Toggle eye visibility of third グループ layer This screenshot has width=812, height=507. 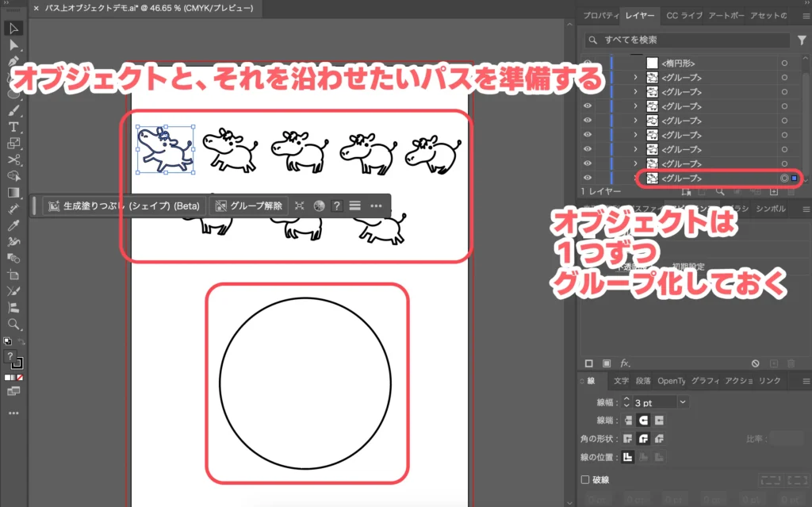tap(588, 106)
